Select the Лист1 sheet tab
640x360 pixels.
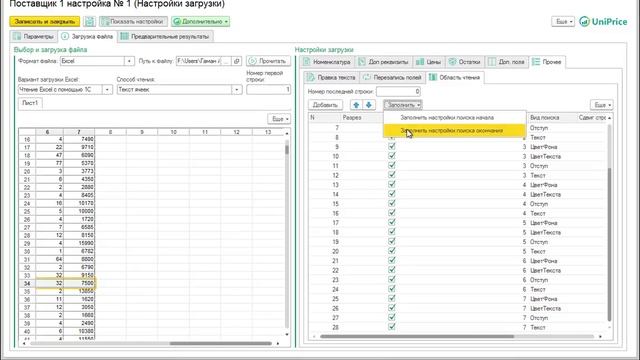pyautogui.click(x=30, y=103)
